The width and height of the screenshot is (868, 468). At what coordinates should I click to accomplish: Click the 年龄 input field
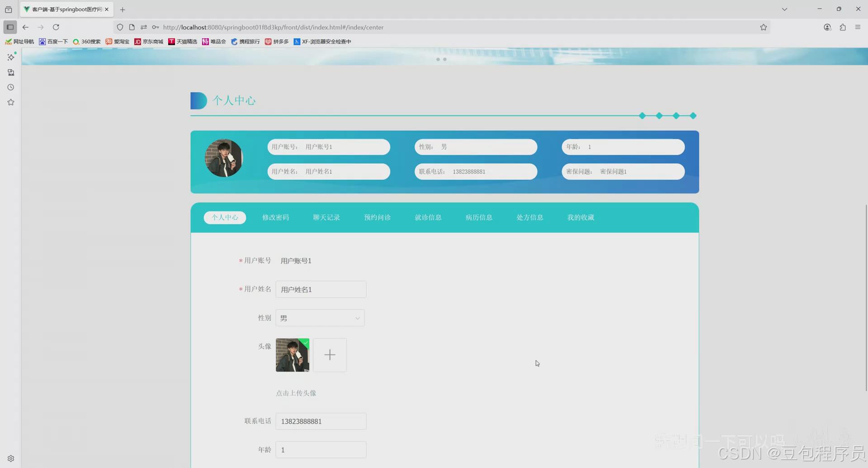click(x=321, y=450)
